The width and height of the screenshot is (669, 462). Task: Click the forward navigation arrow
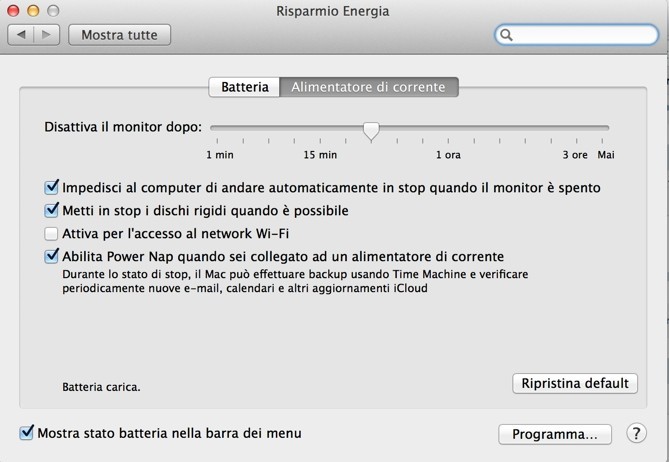click(47, 34)
